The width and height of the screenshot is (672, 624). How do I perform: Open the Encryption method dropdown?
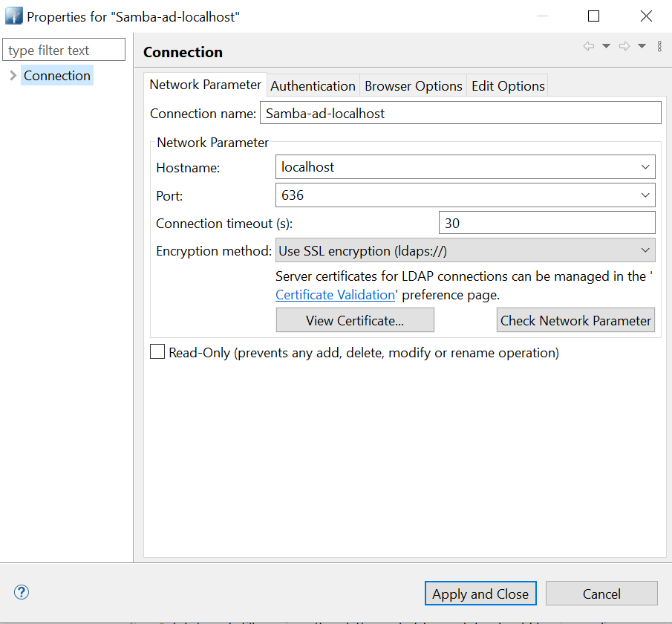(466, 250)
